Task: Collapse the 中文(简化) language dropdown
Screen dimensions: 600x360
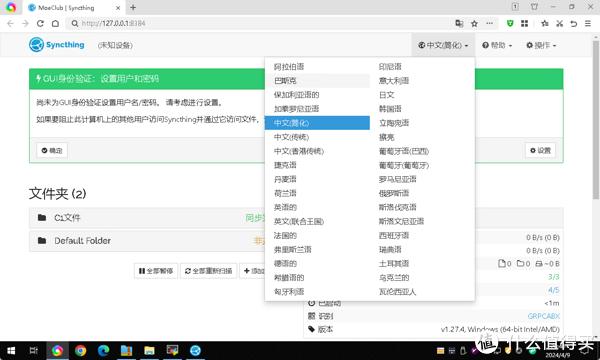Action: pyautogui.click(x=443, y=45)
